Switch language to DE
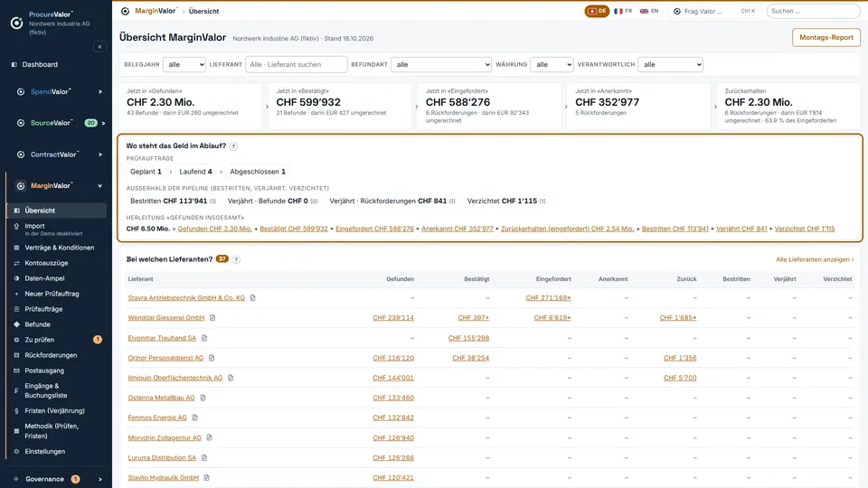868x488 pixels. click(597, 11)
